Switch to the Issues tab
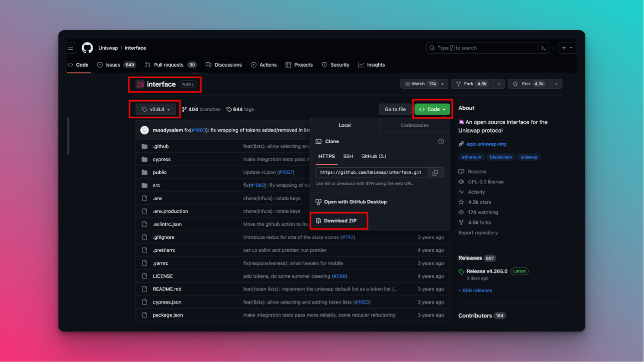The height and width of the screenshot is (362, 644). (116, 65)
